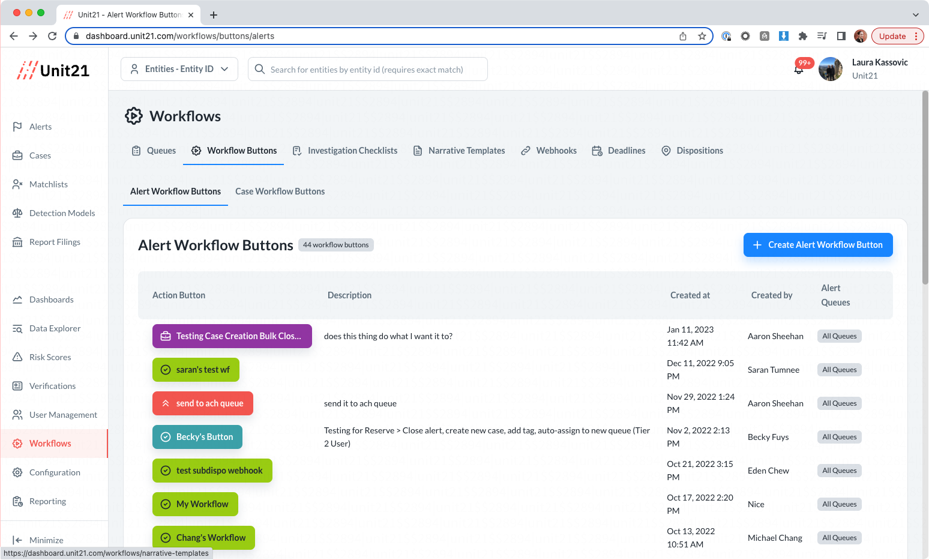Open Chang's Workflow button
Screen dimensions: 929x560
203,538
